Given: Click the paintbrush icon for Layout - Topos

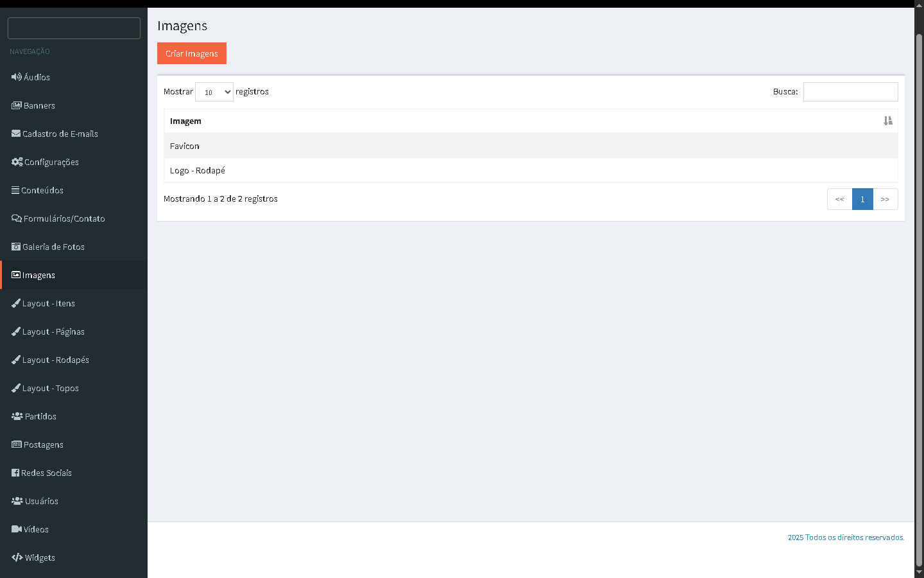Looking at the screenshot, I should (x=16, y=388).
